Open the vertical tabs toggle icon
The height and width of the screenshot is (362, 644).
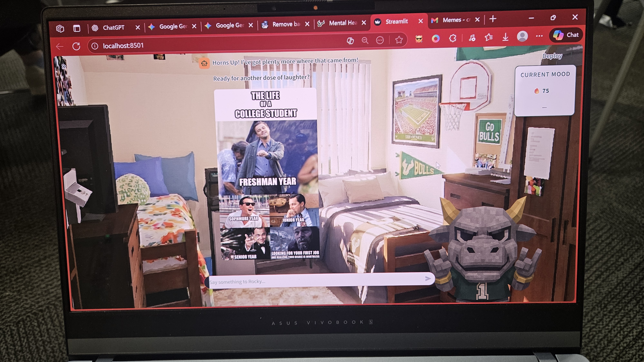(77, 28)
